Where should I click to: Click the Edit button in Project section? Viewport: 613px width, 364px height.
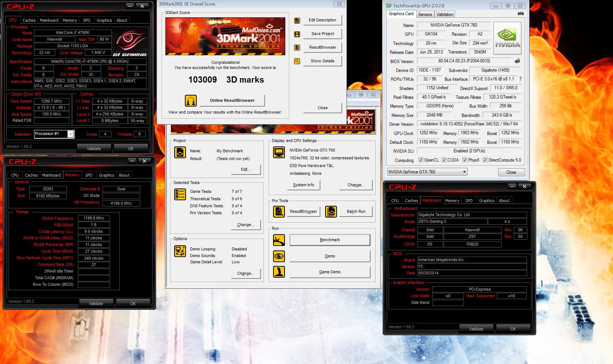pos(246,170)
